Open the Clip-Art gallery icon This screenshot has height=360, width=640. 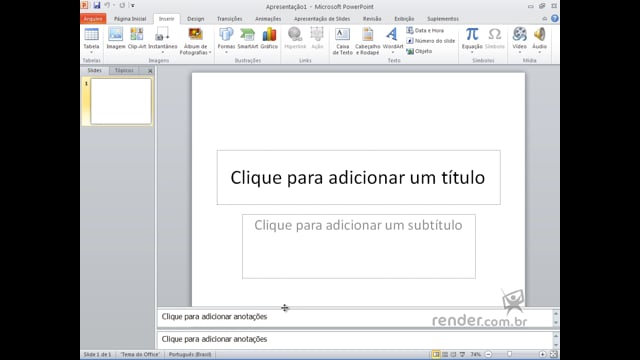[x=137, y=35]
